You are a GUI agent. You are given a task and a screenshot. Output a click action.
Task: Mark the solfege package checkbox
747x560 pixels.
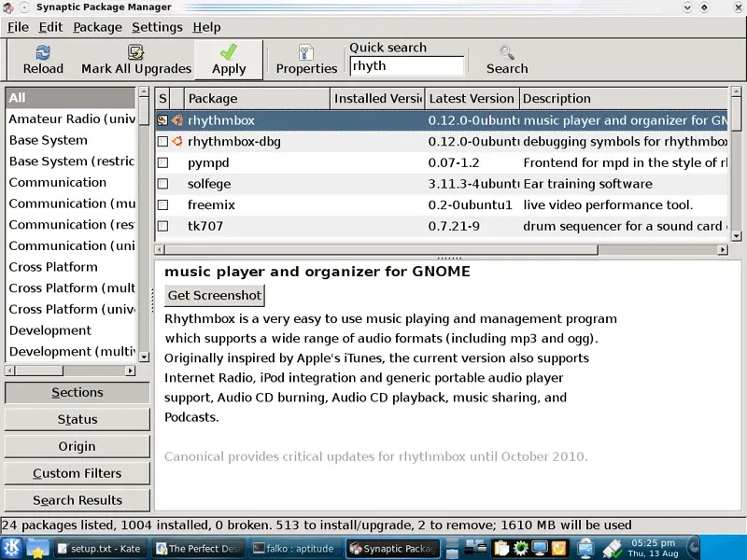[162, 184]
